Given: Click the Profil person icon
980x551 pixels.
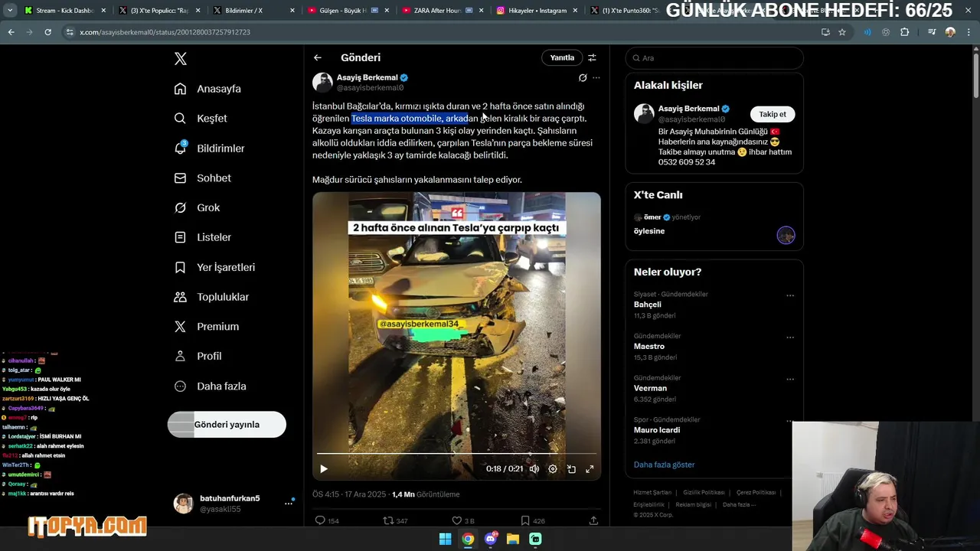Looking at the screenshot, I should point(180,356).
